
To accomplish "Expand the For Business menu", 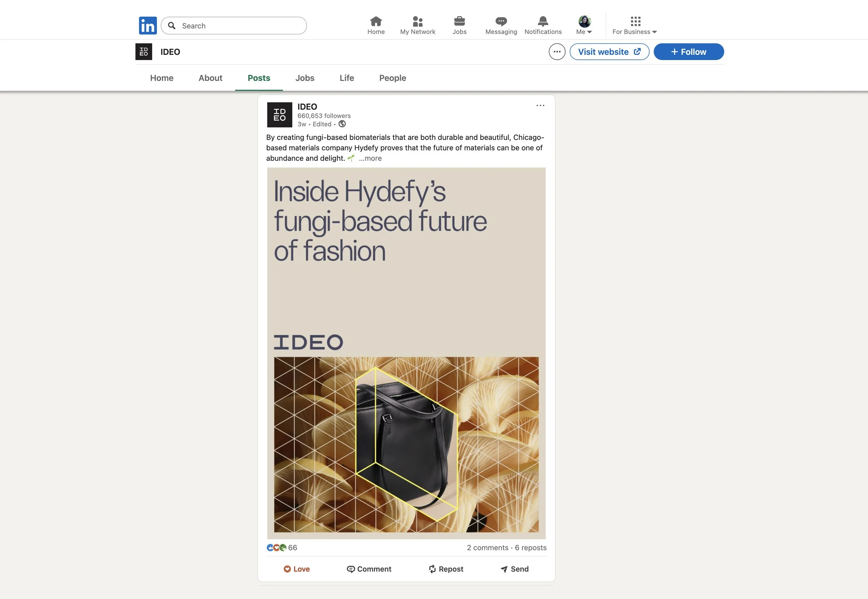I will (635, 25).
